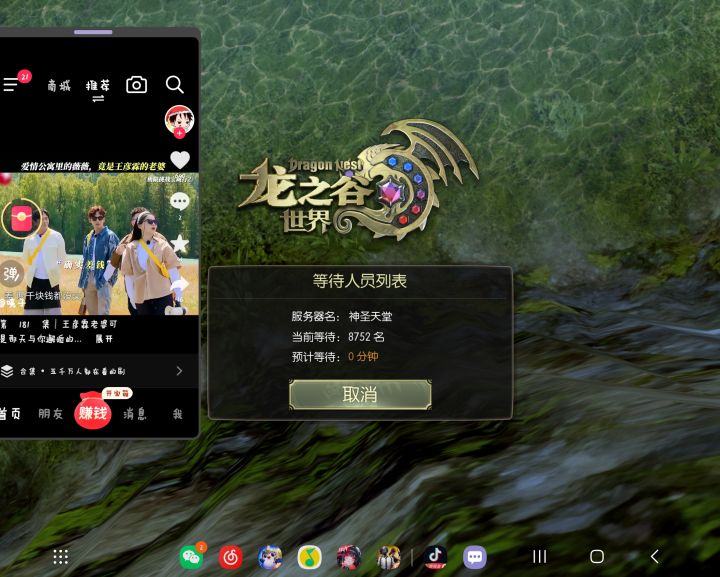Click the pop-up window drag handle bar
The height and width of the screenshot is (577, 720).
point(93,32)
